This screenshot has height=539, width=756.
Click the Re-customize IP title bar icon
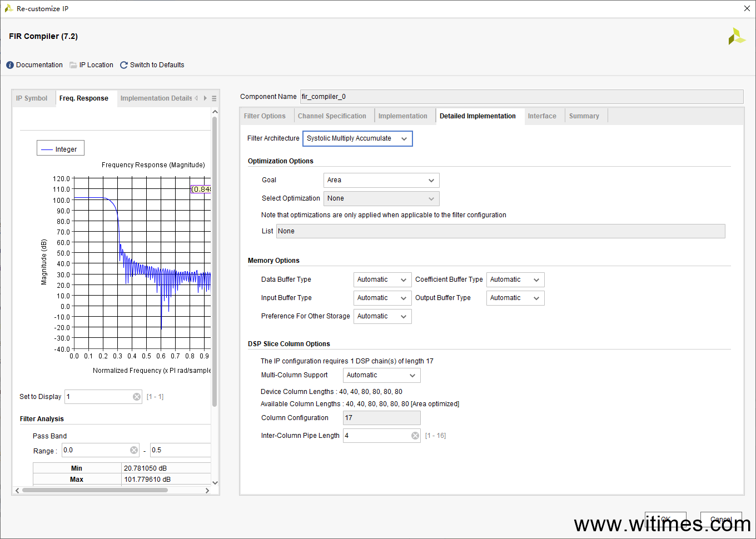click(8, 8)
